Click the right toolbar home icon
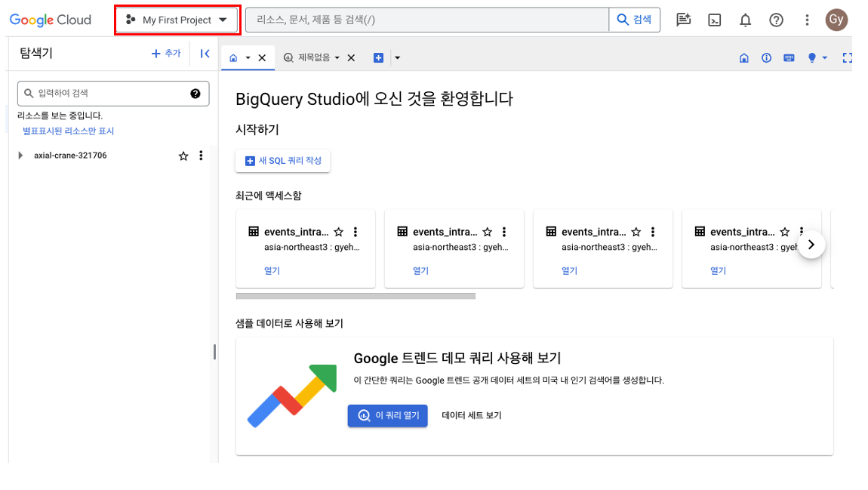Viewport: 868px width, 490px height. tap(744, 57)
